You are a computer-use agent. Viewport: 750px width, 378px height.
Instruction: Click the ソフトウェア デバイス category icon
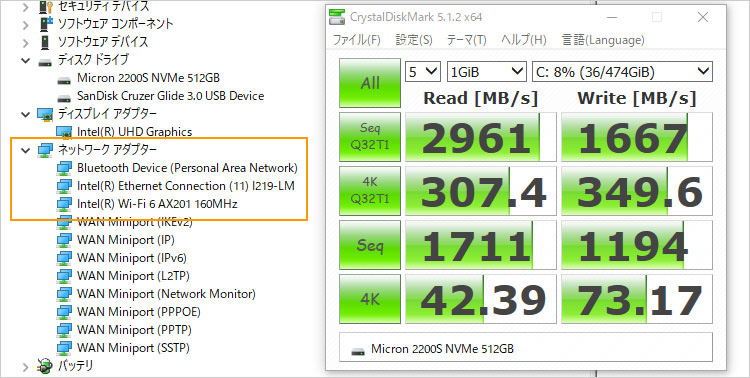45,42
